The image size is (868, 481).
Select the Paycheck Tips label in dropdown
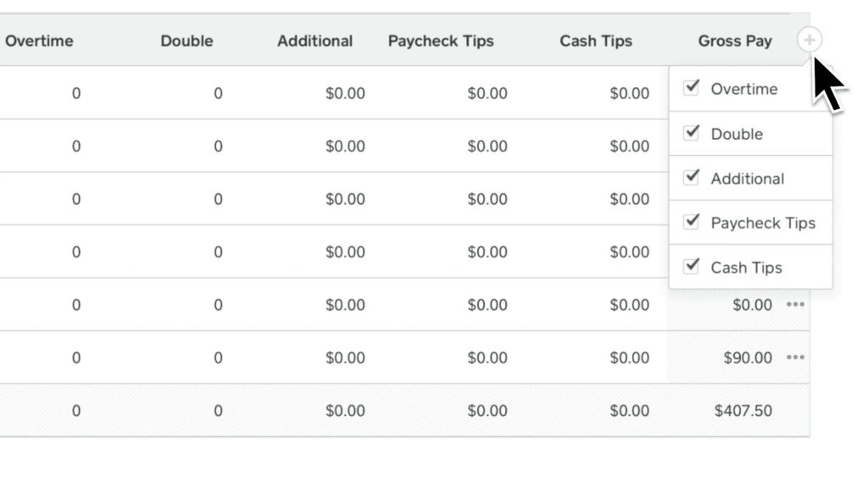click(763, 223)
